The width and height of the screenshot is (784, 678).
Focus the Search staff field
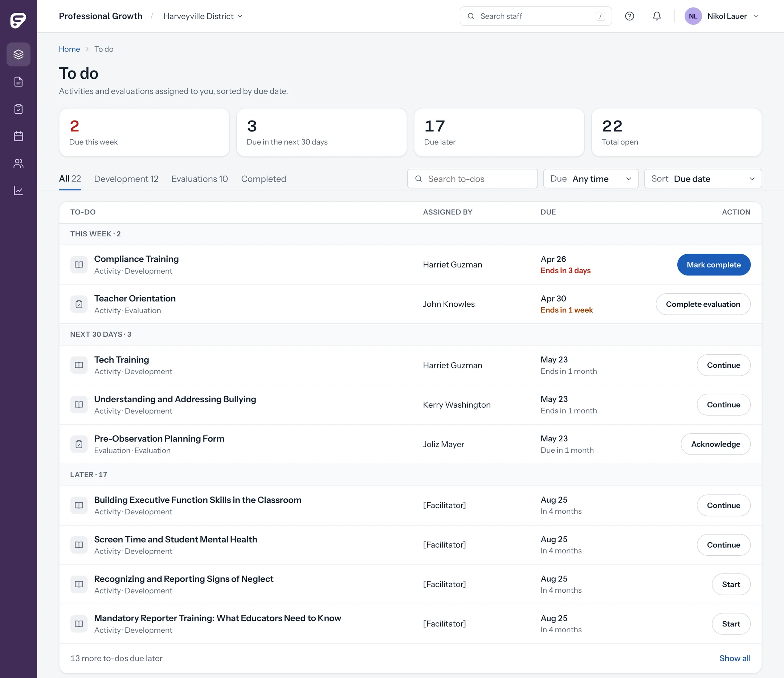[536, 16]
